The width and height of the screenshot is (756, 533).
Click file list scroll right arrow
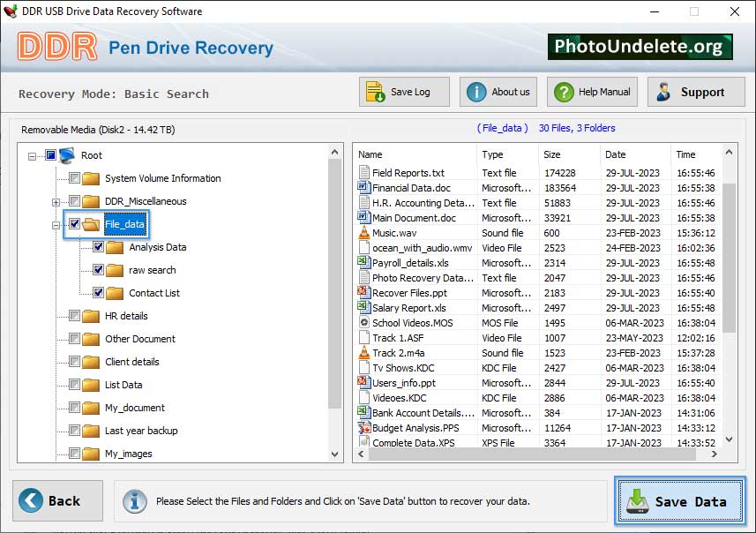click(714, 454)
